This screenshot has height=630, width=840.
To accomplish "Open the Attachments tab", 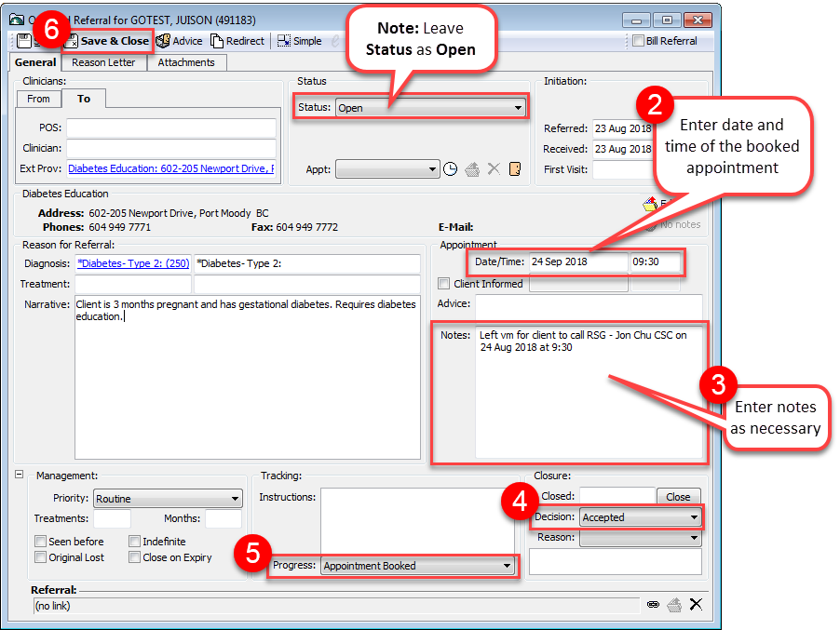I will (186, 62).
